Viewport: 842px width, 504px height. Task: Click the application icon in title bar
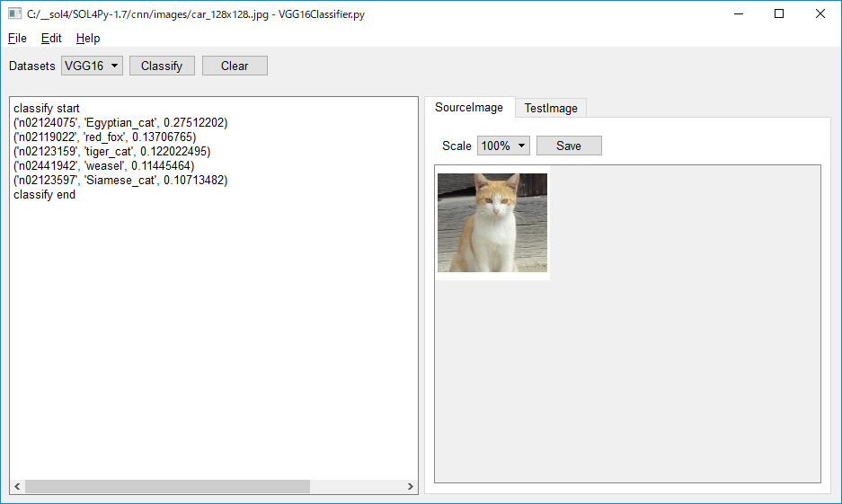pyautogui.click(x=15, y=14)
